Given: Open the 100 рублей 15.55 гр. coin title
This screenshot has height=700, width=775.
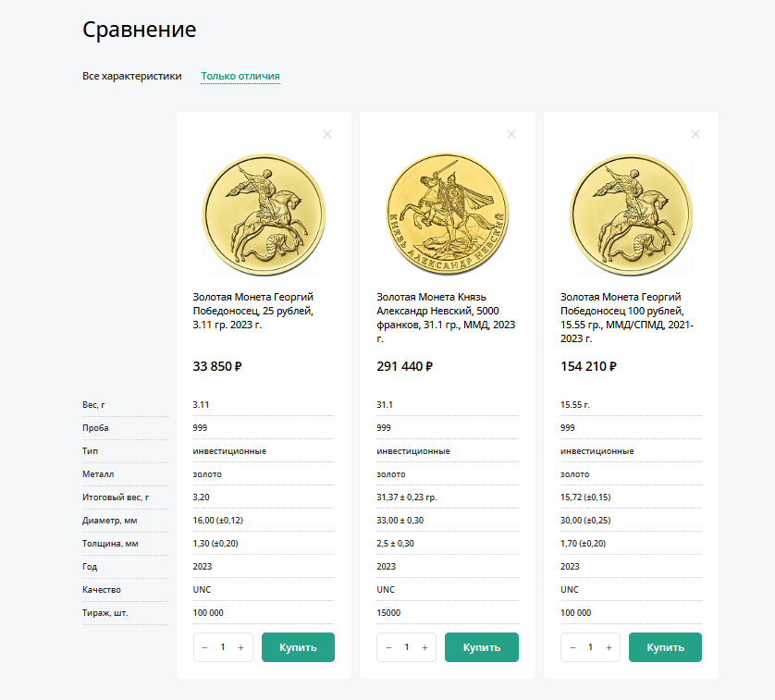Looking at the screenshot, I should (x=627, y=318).
